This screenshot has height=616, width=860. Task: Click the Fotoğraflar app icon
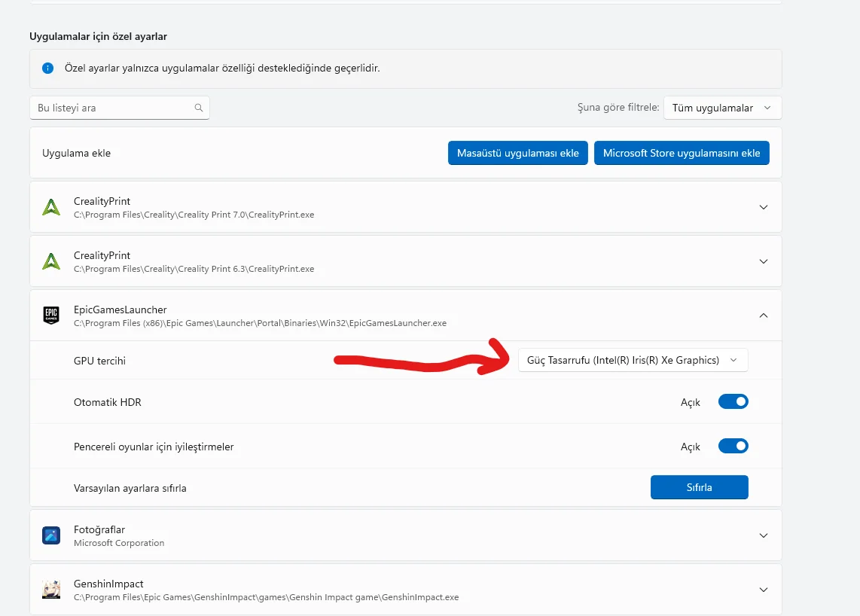(51, 535)
